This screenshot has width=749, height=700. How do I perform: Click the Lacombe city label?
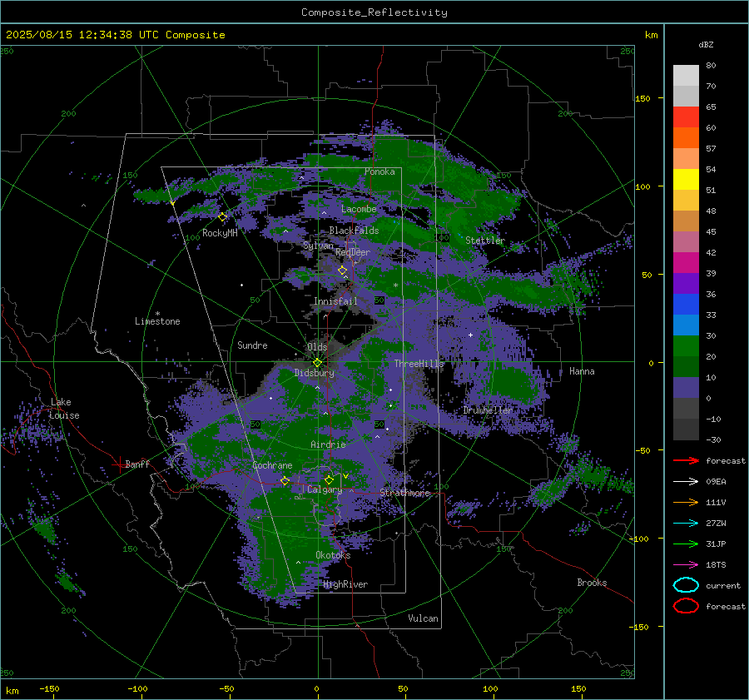[359, 209]
